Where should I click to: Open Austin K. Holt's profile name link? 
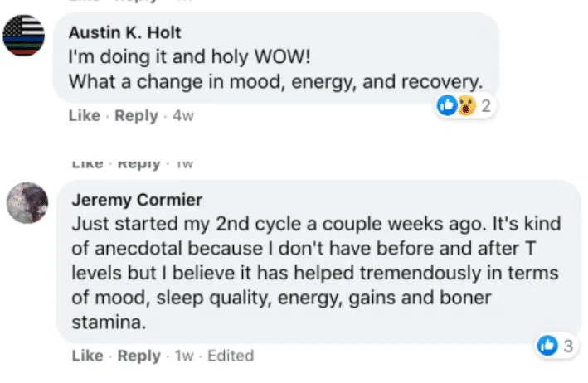[125, 32]
